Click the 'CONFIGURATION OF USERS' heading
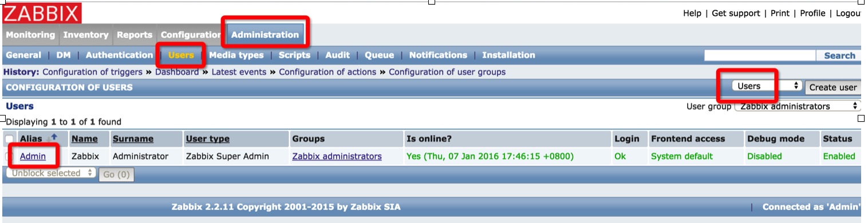 [x=69, y=87]
